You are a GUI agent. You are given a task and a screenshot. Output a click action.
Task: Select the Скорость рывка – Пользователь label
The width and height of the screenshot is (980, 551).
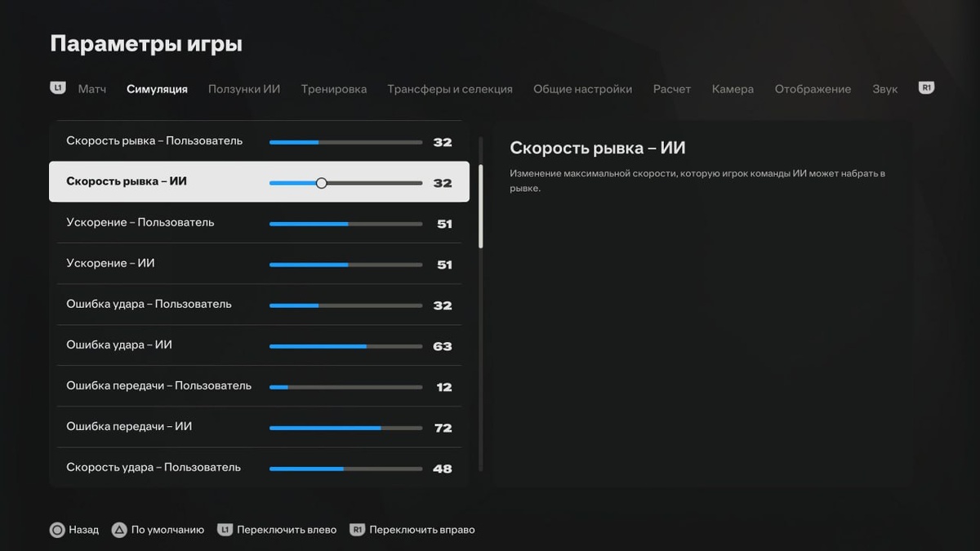[x=154, y=140]
